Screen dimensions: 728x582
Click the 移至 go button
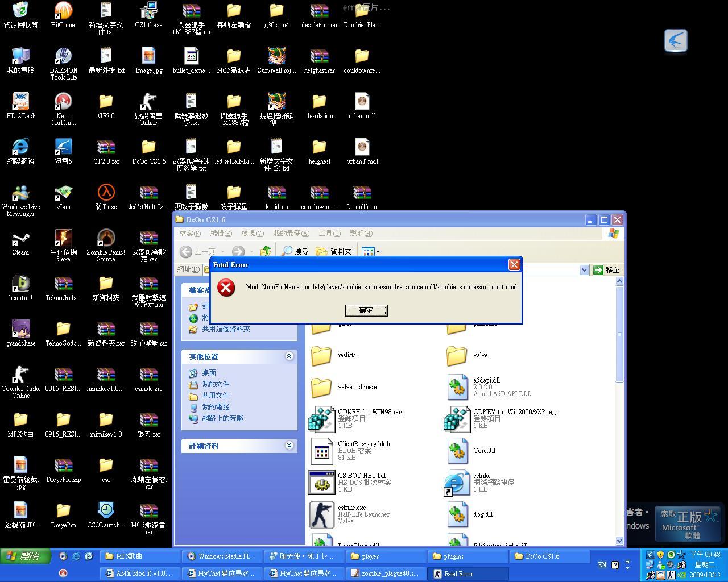(607, 270)
